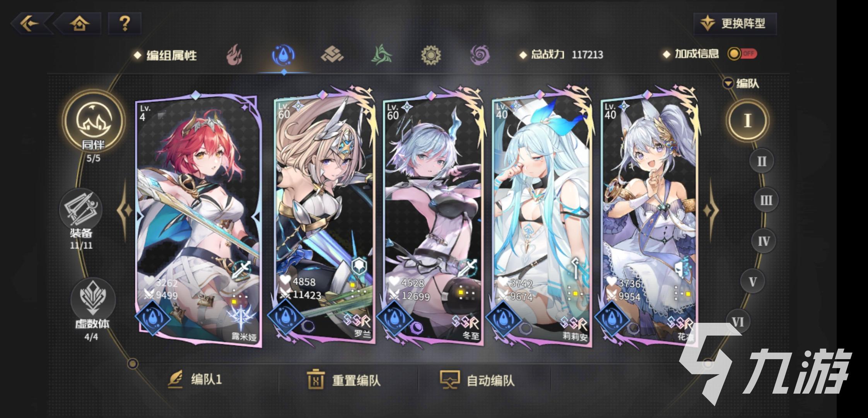Open the home screen icon
This screenshot has width=868, height=418.
tap(80, 24)
